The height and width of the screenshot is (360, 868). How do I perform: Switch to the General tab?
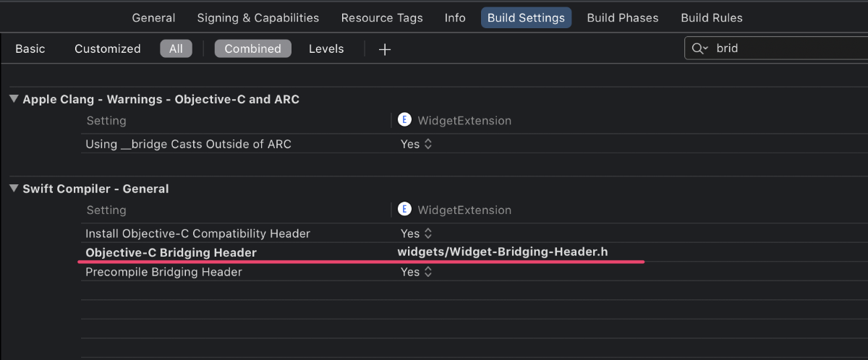[x=153, y=18]
